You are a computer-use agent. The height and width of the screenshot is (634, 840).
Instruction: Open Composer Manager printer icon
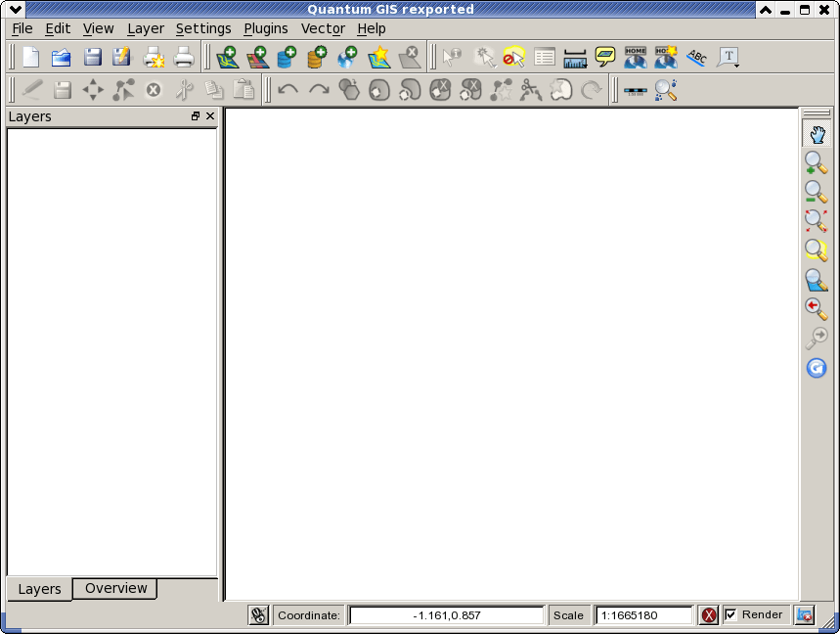tap(184, 58)
